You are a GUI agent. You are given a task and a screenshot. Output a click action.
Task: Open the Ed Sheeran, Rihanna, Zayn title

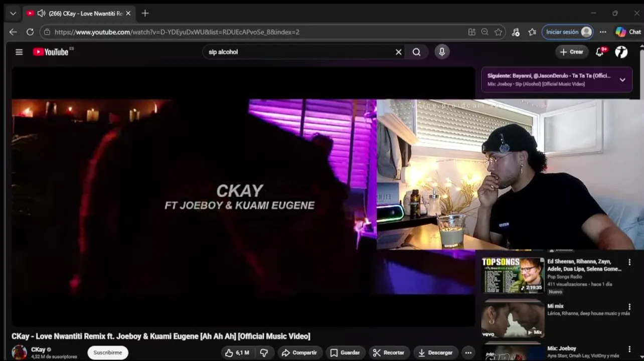(584, 265)
